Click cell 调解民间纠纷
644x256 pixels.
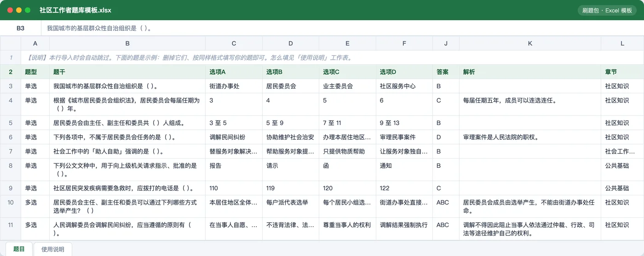pyautogui.click(x=234, y=137)
